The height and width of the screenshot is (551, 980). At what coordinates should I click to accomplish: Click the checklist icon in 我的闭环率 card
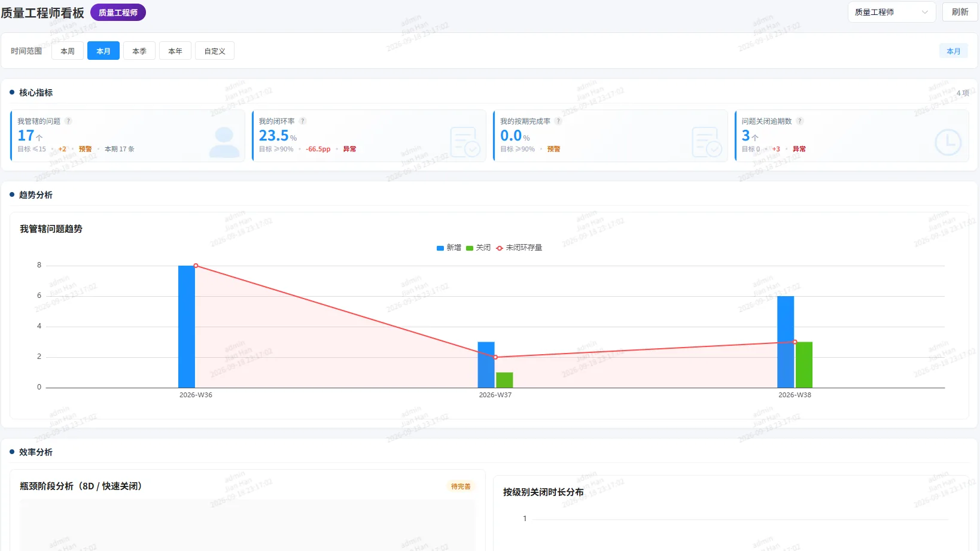tap(465, 142)
